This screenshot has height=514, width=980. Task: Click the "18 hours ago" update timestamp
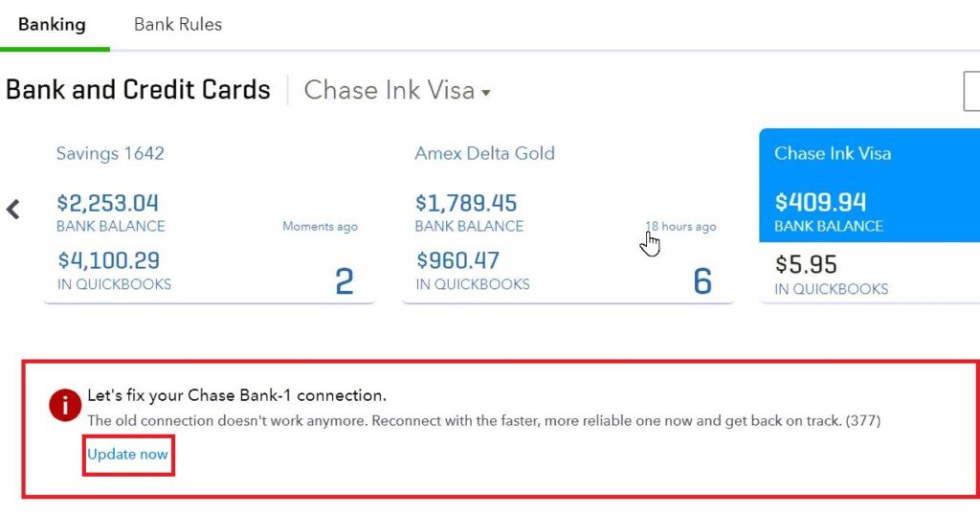(680, 227)
